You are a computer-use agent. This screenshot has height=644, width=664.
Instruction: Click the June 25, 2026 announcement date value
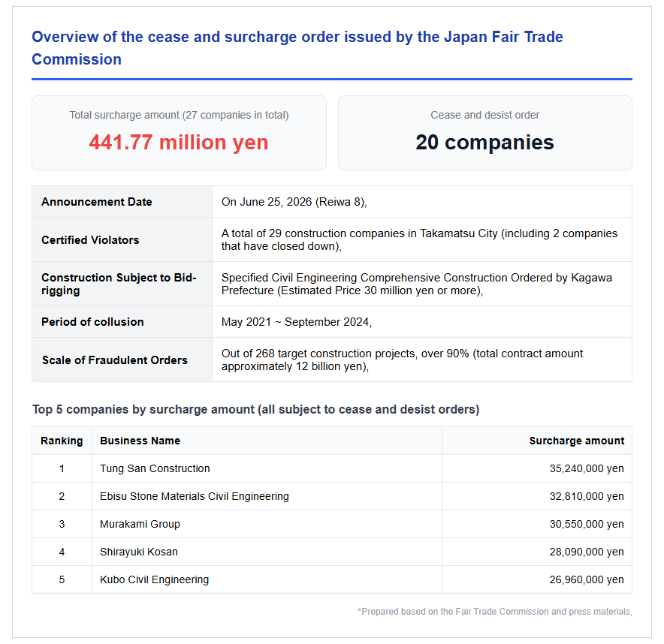[x=294, y=202]
